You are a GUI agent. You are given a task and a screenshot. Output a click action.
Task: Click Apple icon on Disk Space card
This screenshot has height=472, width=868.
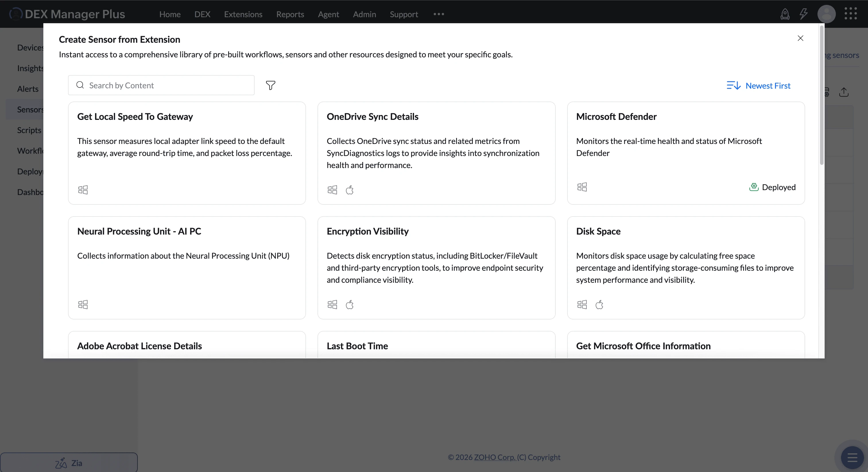[x=599, y=305]
